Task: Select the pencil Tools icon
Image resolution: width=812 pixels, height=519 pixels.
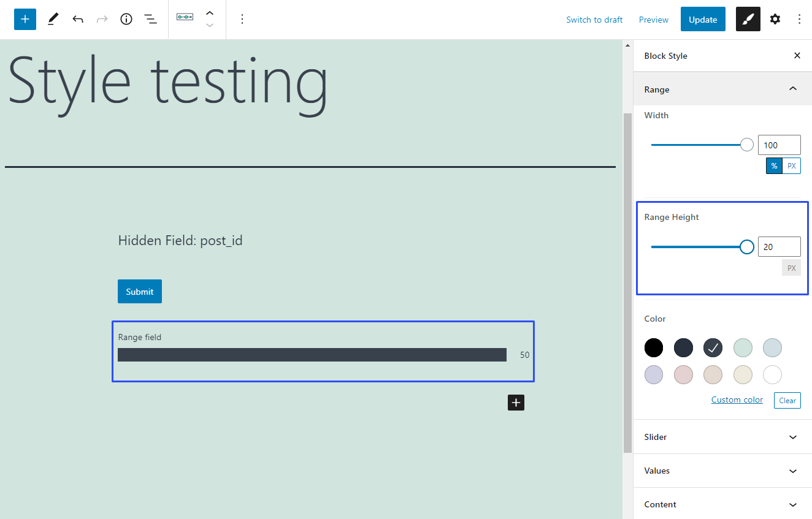Action: tap(53, 19)
